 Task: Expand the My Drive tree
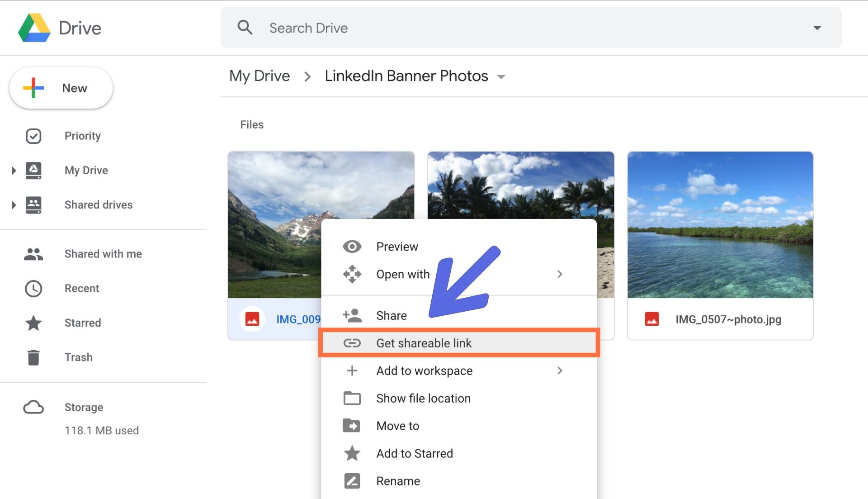tap(14, 171)
